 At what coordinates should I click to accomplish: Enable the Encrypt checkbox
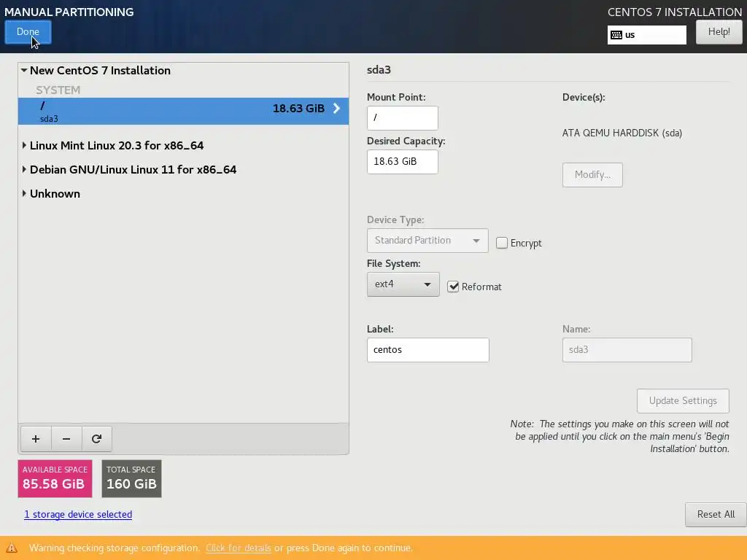502,243
